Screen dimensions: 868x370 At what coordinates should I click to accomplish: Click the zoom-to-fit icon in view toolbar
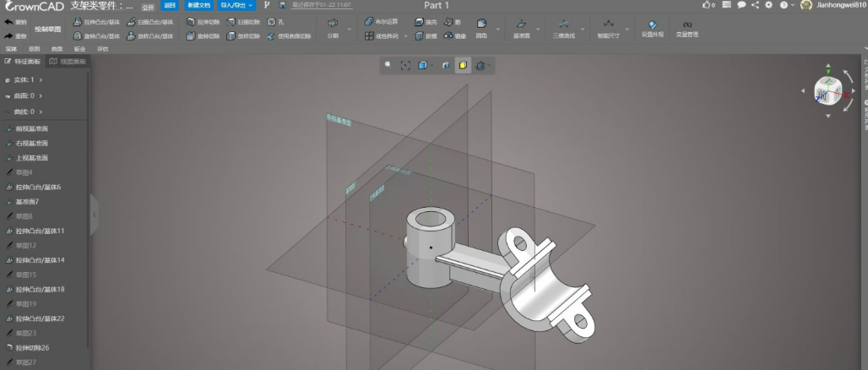[x=405, y=65]
